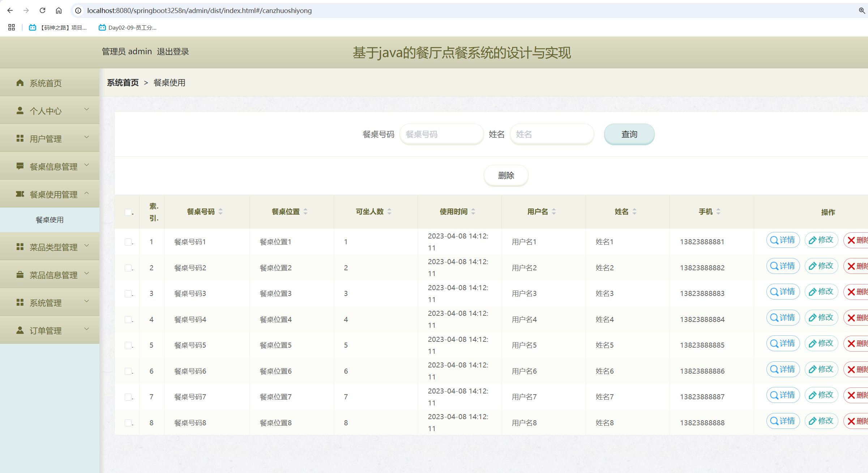Collapse the 餐桌使用管理 menu chevron
The image size is (868, 473).
click(x=86, y=193)
